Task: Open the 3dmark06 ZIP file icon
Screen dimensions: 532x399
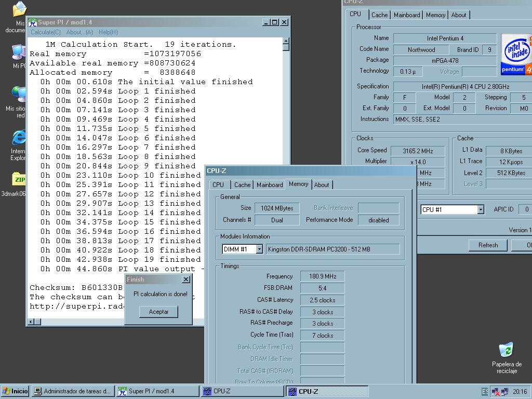Action: (19, 179)
